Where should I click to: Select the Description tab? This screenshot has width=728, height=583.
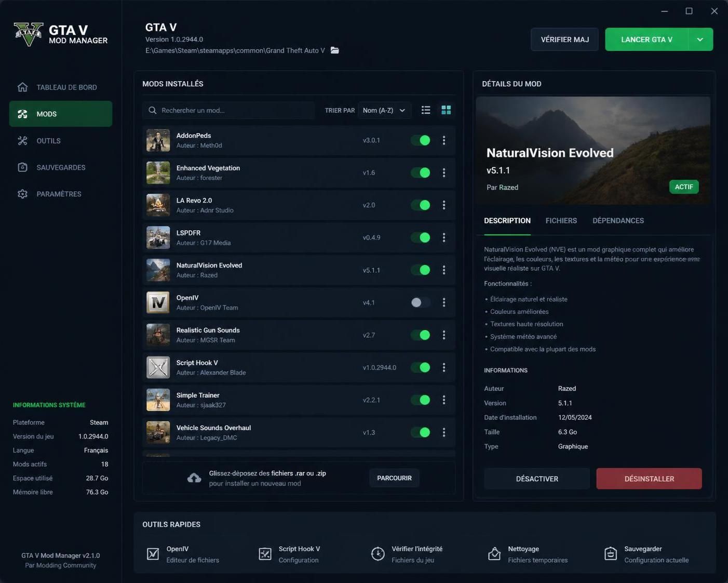[507, 221]
